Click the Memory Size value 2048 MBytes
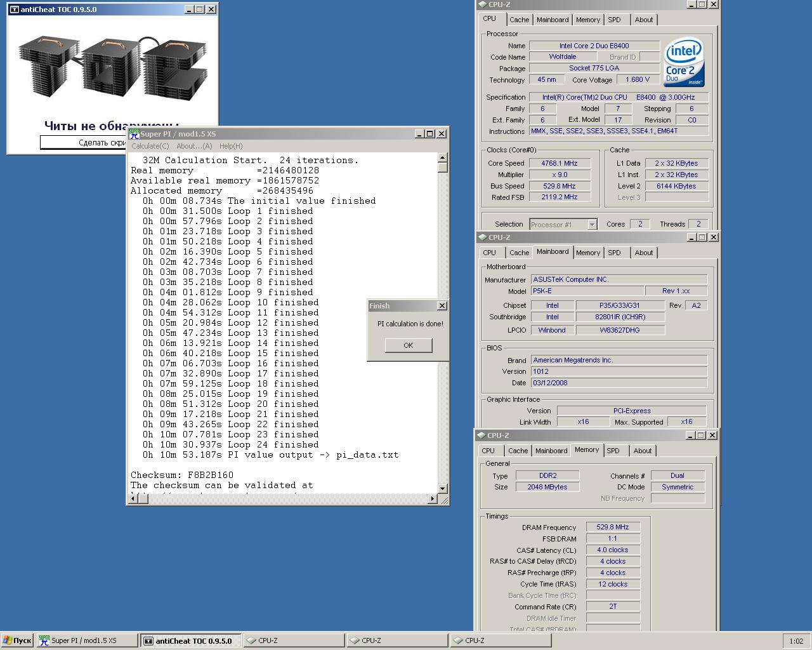 coord(547,487)
